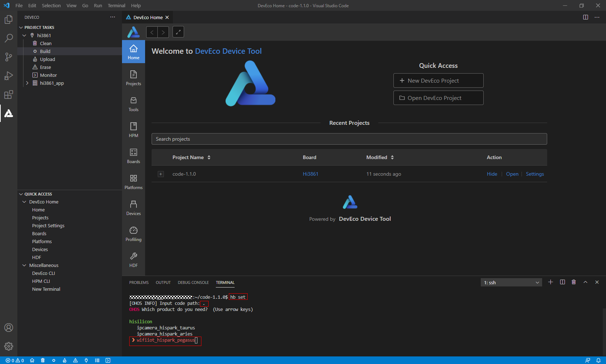Open HPM page in DevEco sidebar
This screenshot has width=606, height=364.
pyautogui.click(x=134, y=130)
